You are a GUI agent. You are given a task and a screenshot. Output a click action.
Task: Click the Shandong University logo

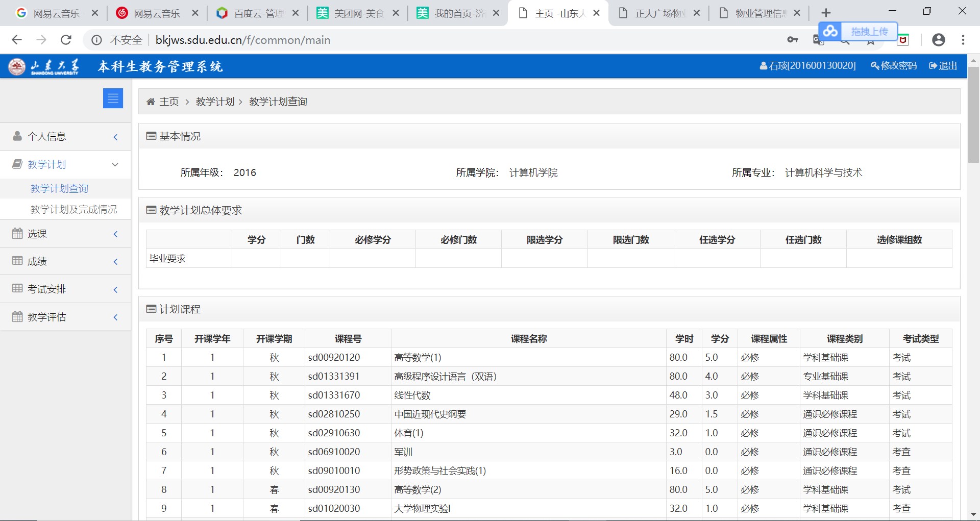(44, 66)
